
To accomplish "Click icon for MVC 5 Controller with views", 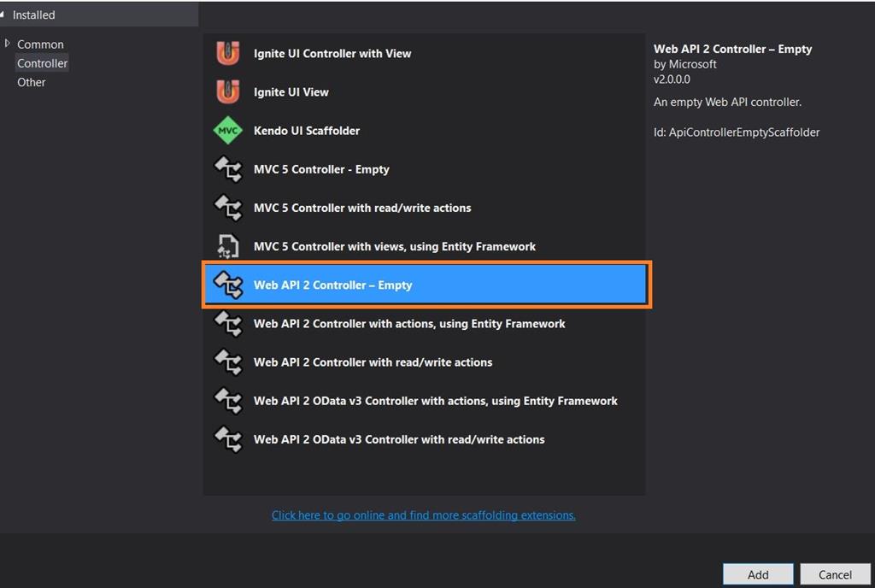I will pos(227,246).
